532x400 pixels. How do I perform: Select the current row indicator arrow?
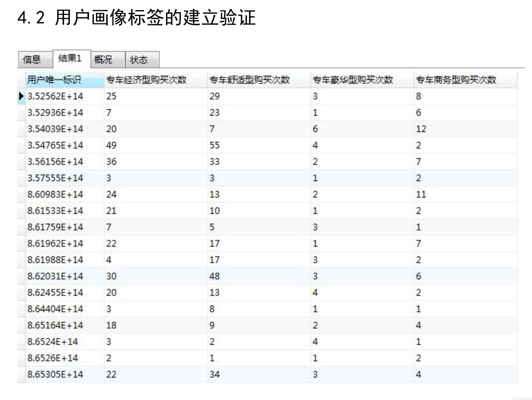pos(21,96)
